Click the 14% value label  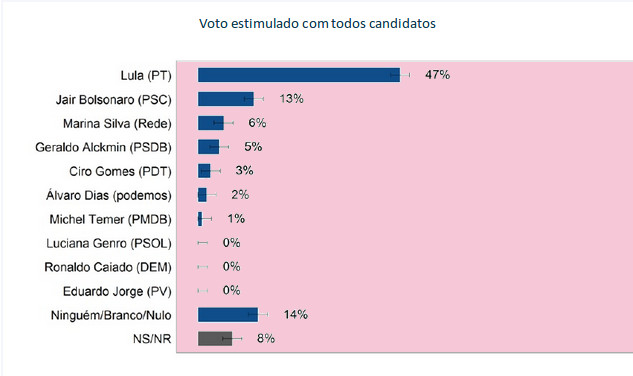pyautogui.click(x=296, y=314)
